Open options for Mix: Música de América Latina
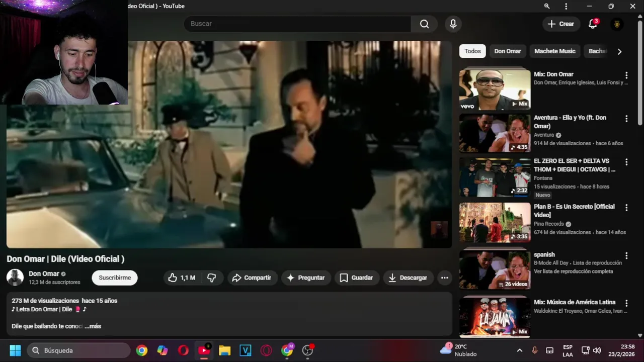The width and height of the screenshot is (644, 362). (x=626, y=303)
